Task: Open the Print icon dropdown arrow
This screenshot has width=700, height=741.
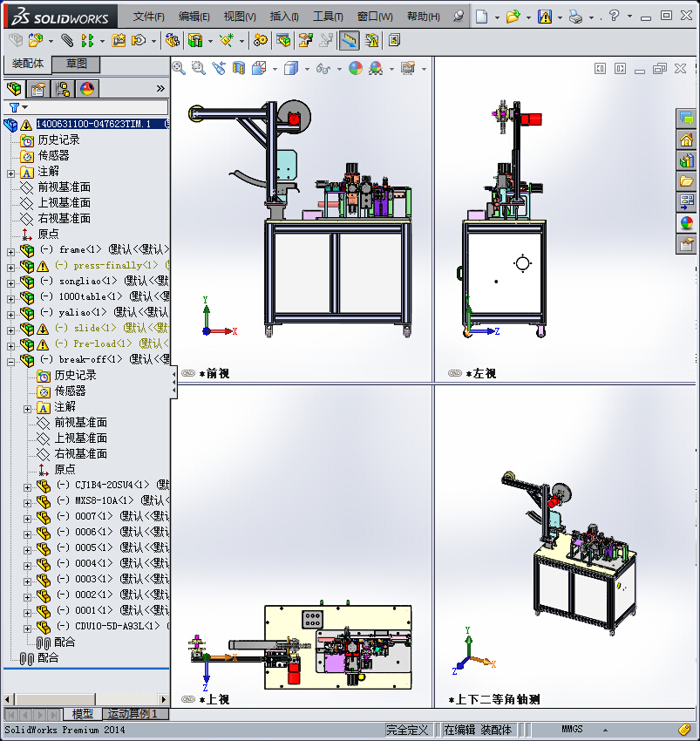Action: coord(591,18)
